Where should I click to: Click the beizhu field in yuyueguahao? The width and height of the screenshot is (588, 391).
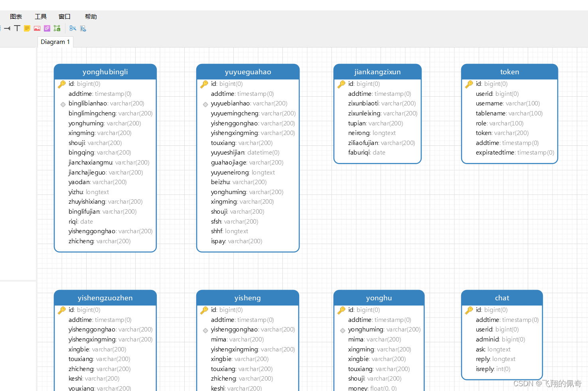239,182
